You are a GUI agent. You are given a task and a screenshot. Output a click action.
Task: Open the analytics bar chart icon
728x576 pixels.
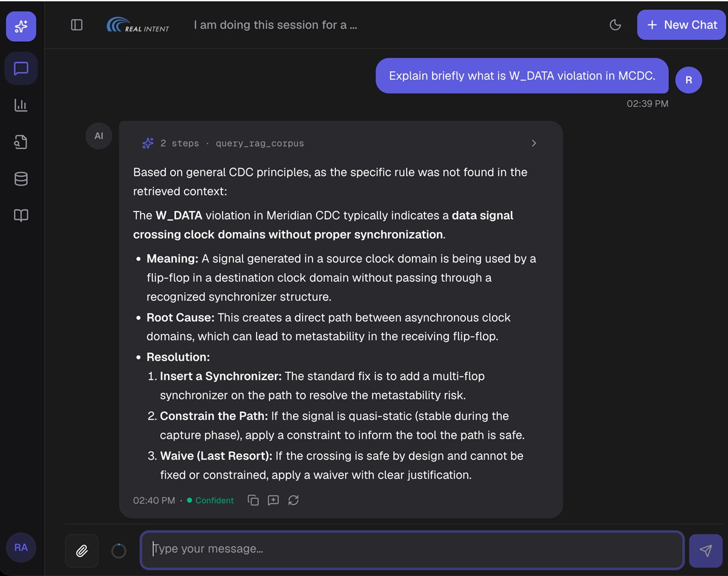click(x=21, y=105)
